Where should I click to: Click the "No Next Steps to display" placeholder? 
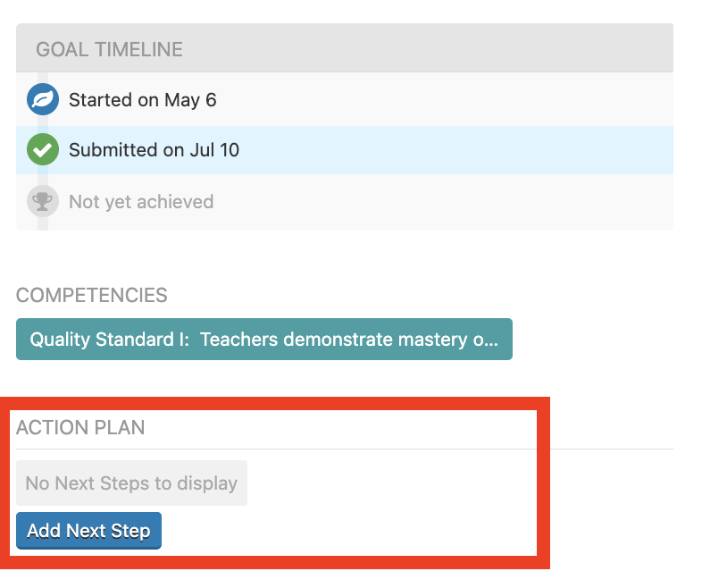point(131,483)
